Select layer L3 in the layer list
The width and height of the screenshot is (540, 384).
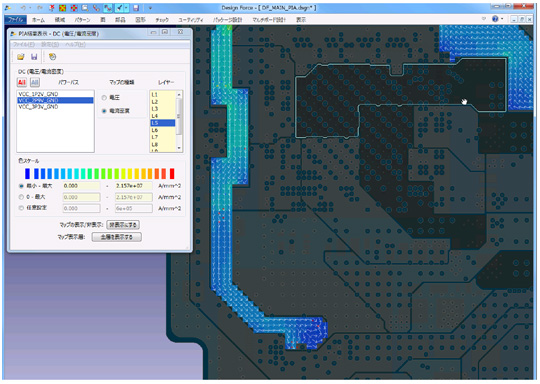tap(163, 109)
